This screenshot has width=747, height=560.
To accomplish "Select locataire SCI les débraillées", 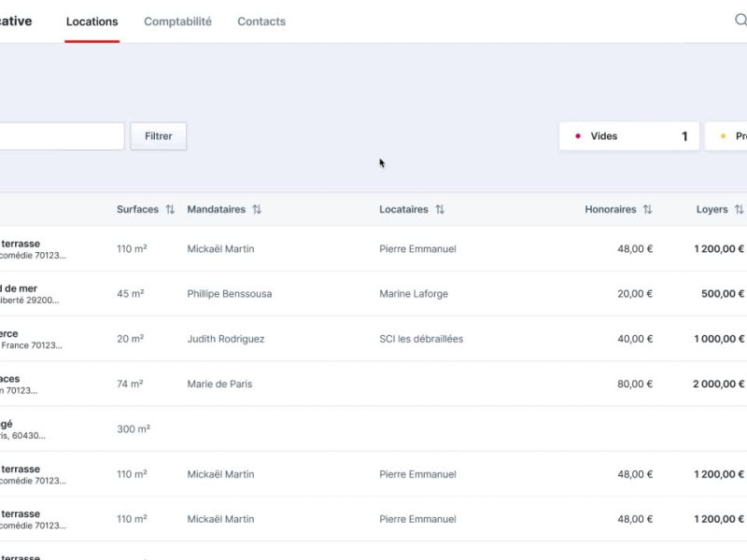I will tap(421, 339).
